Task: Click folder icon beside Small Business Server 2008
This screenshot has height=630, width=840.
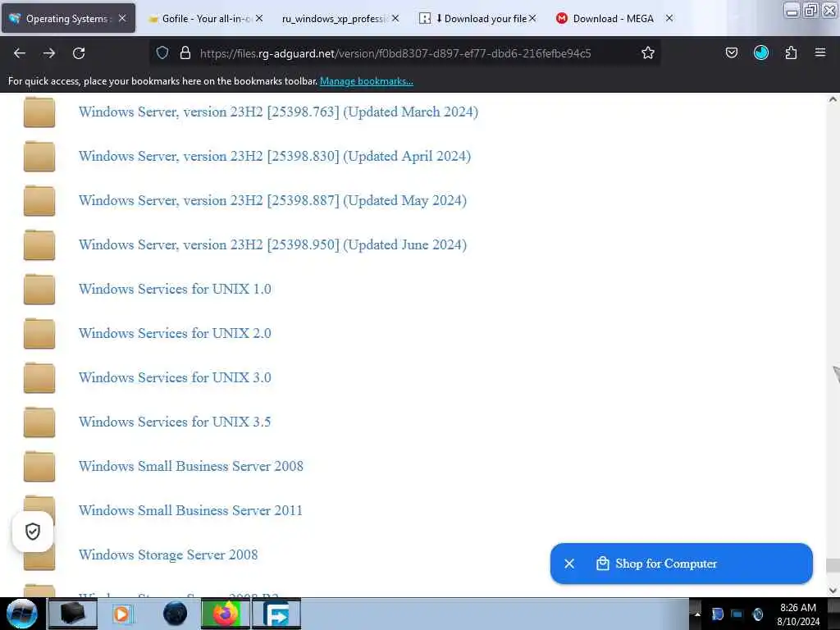Action: (x=39, y=466)
